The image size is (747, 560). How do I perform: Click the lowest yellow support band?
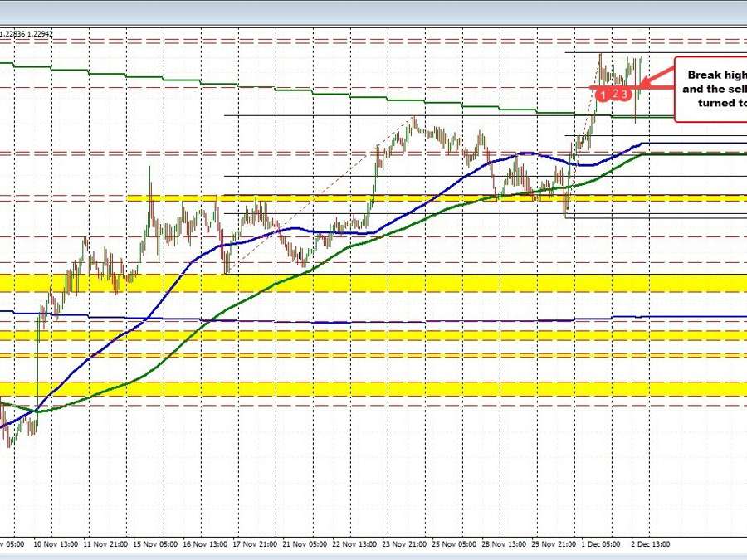click(x=373, y=389)
